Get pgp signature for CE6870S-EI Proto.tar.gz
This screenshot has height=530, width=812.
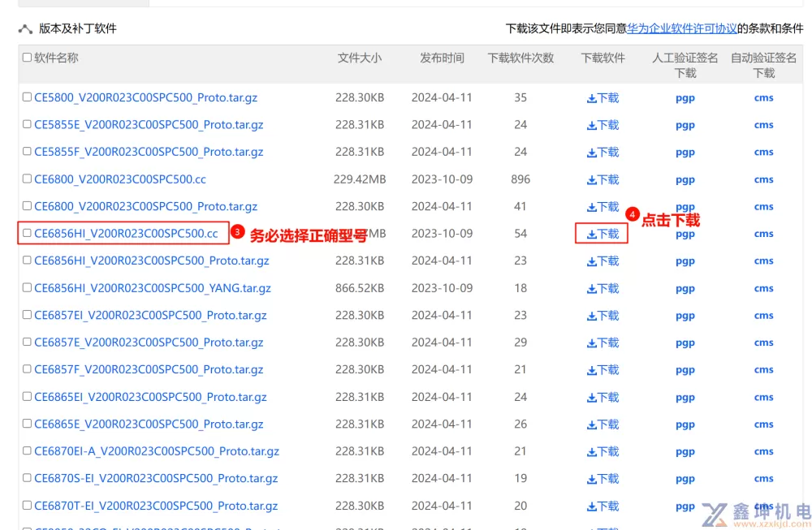[685, 480]
